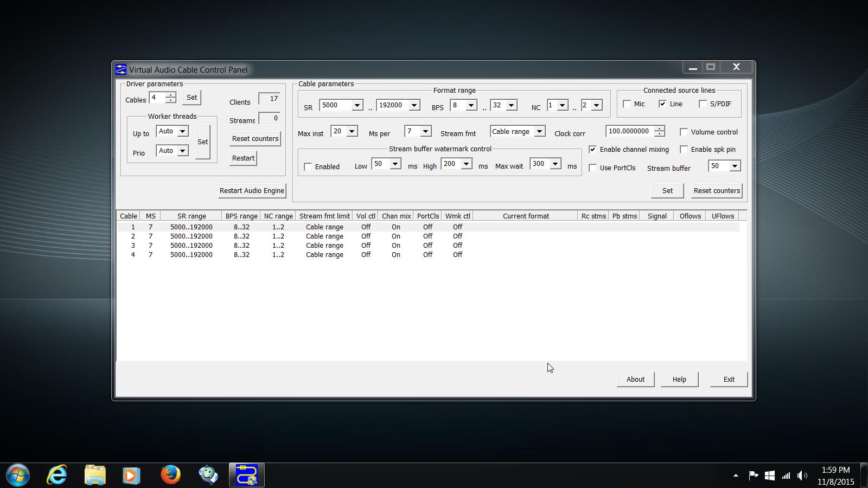Launch Firefox from taskbar

(170, 476)
